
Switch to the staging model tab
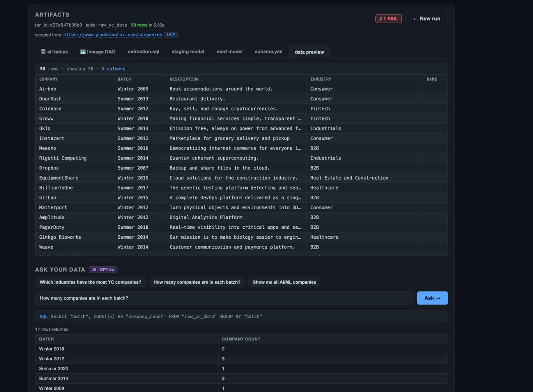[x=188, y=52]
